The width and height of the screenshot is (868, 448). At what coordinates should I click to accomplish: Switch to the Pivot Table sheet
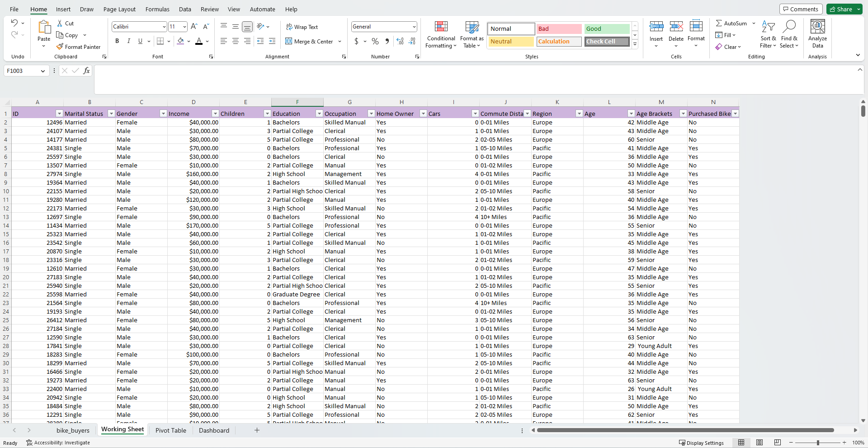171,430
